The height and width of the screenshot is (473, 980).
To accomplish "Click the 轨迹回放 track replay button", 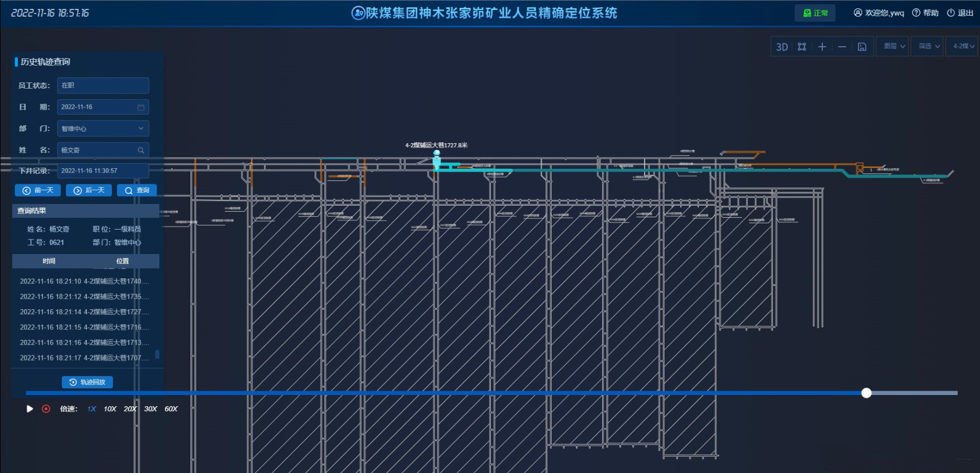I will coord(87,382).
